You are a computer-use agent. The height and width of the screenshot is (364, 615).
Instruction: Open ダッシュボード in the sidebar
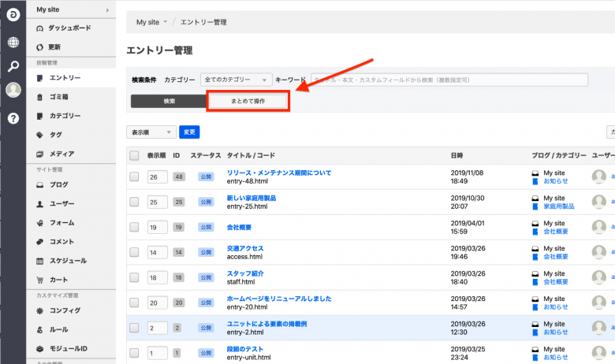click(71, 28)
